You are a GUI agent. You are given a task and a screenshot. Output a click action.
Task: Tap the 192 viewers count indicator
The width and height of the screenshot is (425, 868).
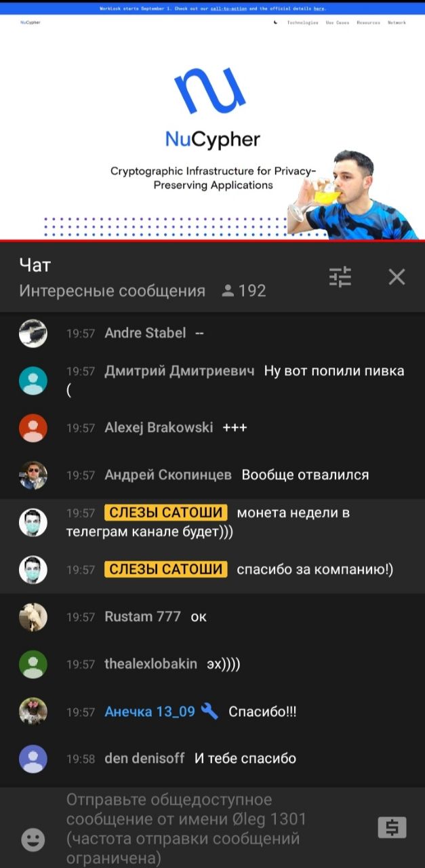click(x=244, y=291)
